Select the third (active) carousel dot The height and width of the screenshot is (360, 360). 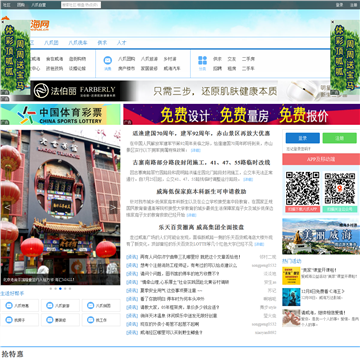[x=60, y=289]
